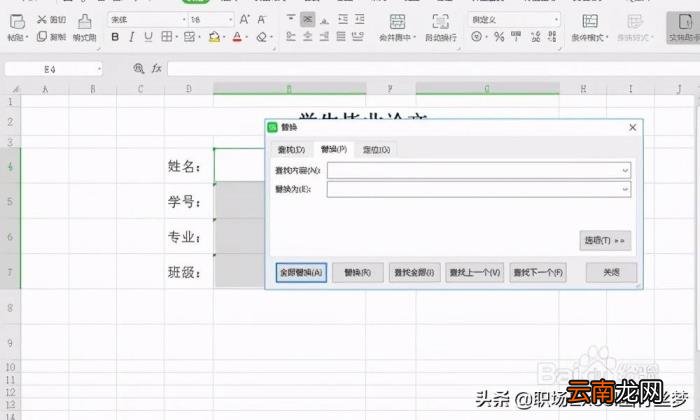Viewport: 700px width, 420px height.
Task: Open the font size dropdown showing 16
Action: click(x=230, y=20)
